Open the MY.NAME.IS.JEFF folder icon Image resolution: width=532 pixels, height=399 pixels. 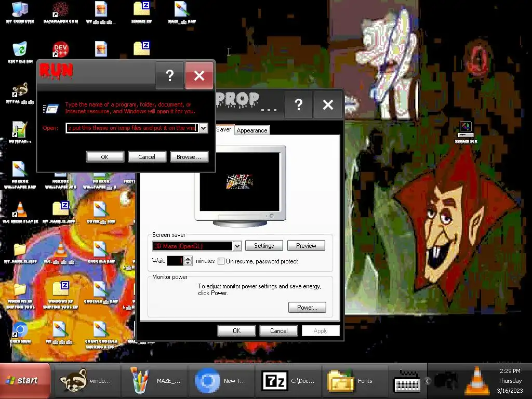(20, 252)
